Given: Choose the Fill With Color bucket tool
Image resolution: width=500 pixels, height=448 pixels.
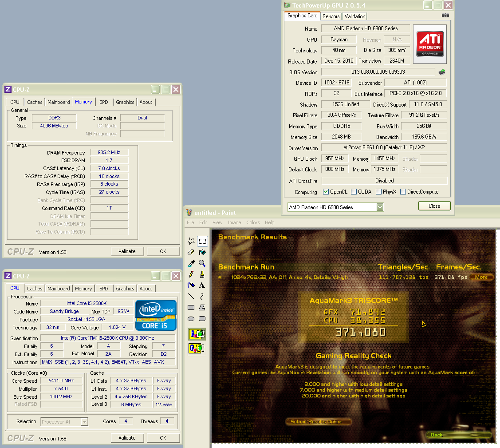Looking at the screenshot, I should point(202,252).
